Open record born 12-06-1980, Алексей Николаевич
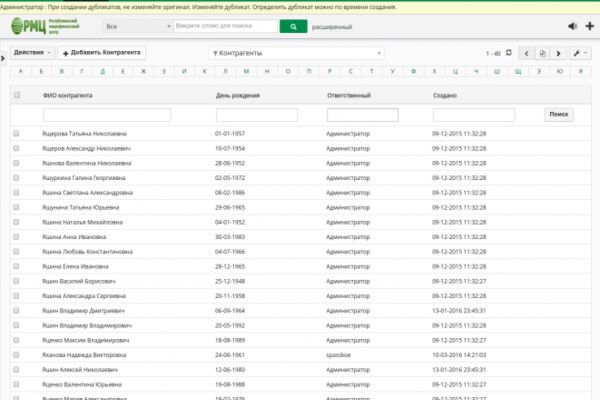This screenshot has height=400, width=600. [80, 370]
